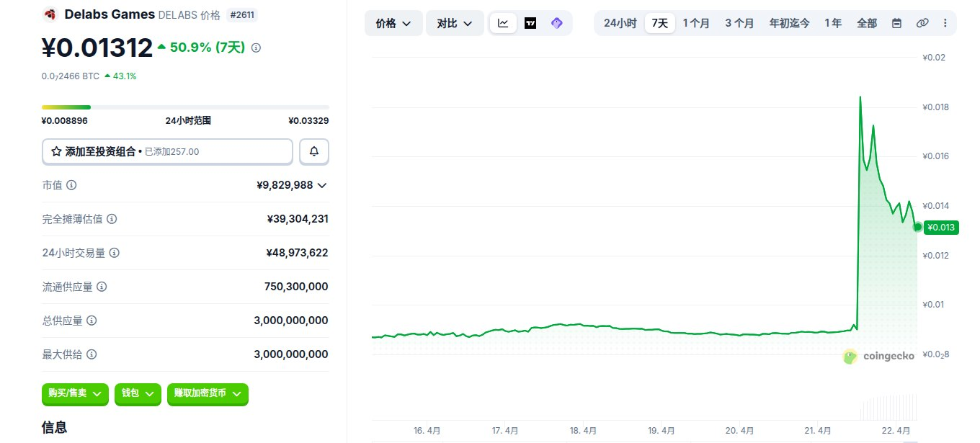Expand market cap value chevron
This screenshot has height=443, width=980.
click(x=322, y=185)
